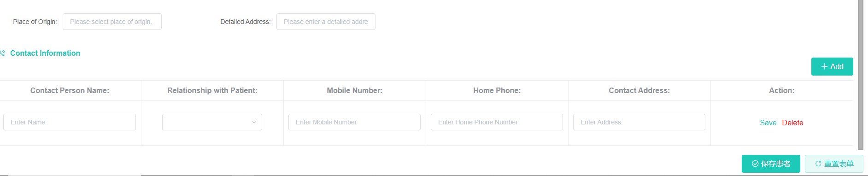The image size is (868, 176).
Task: Open the Place of Origin selector
Action: tap(112, 22)
